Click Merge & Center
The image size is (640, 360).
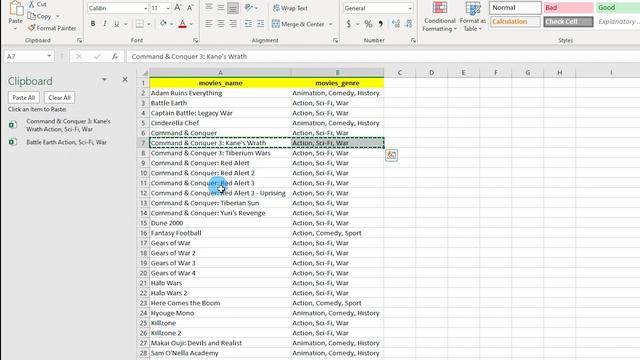(x=298, y=24)
